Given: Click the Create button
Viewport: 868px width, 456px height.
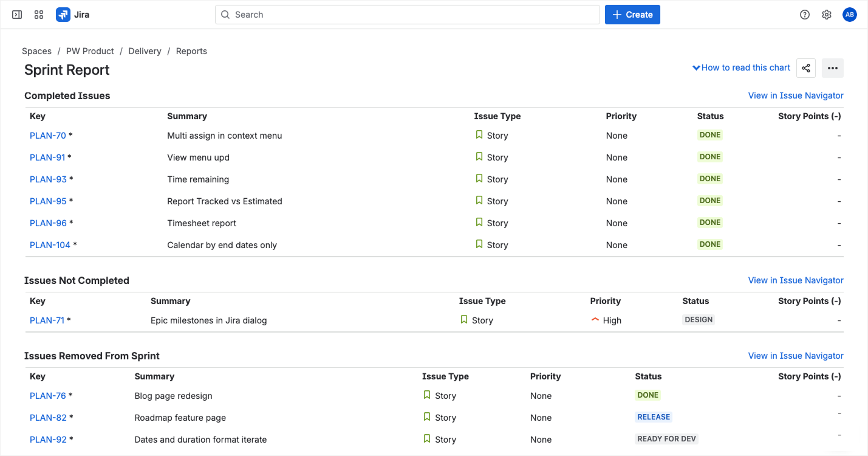Looking at the screenshot, I should point(632,15).
